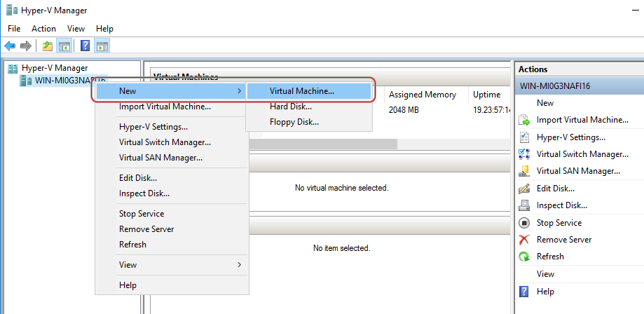
Task: Select Refresh in context menu
Action: 172,245
